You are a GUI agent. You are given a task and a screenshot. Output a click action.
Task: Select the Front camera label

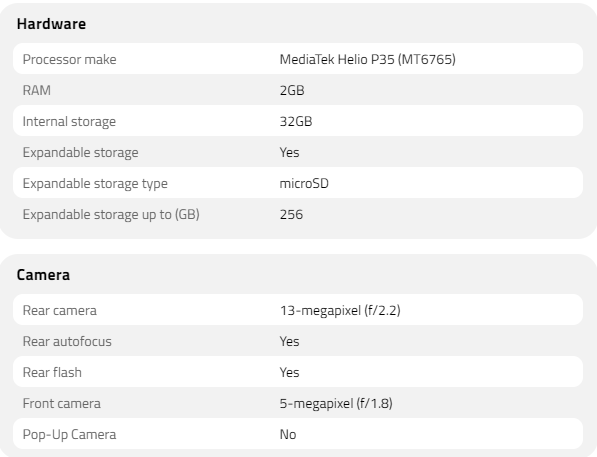(62, 404)
